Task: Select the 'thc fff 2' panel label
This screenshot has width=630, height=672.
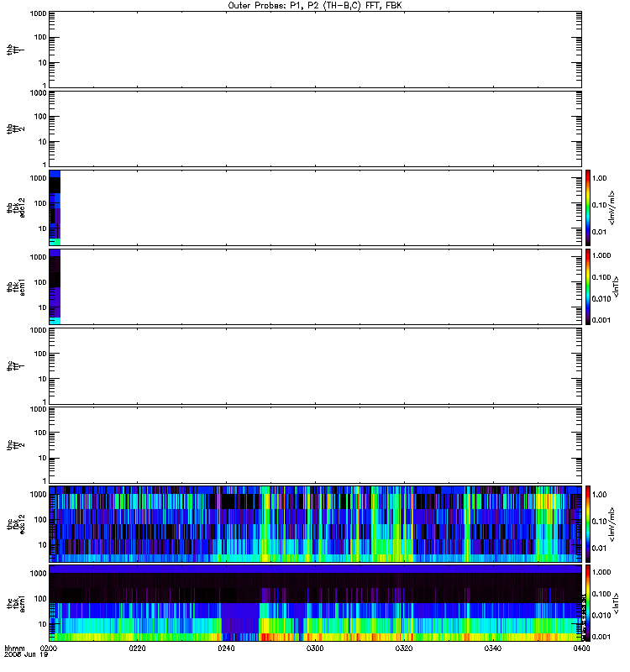Action: click(x=15, y=445)
